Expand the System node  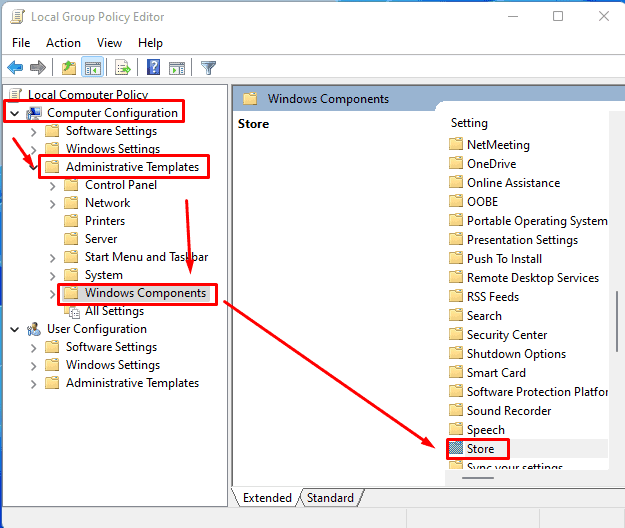[x=53, y=276]
